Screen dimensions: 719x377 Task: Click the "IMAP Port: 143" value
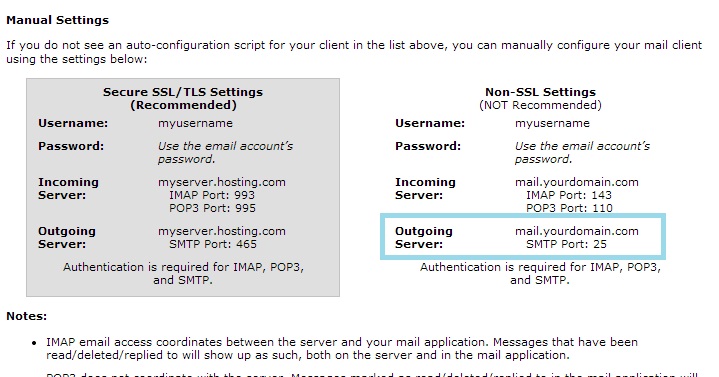point(569,195)
